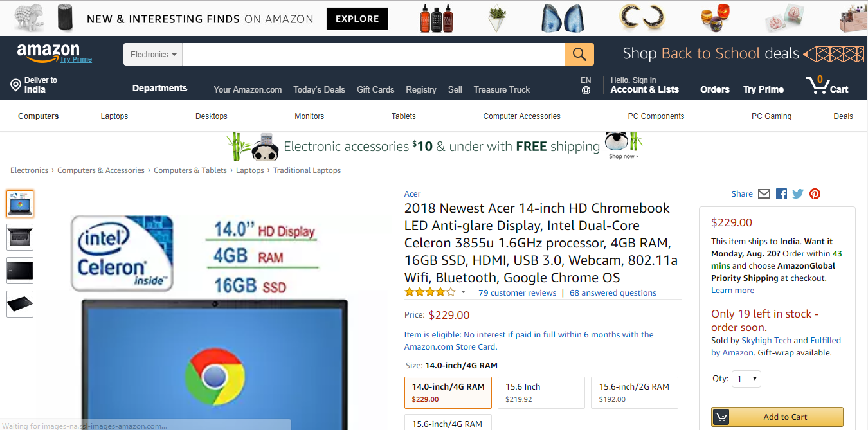Click inside the Amazon search field
The height and width of the screenshot is (430, 868).
[x=373, y=55]
